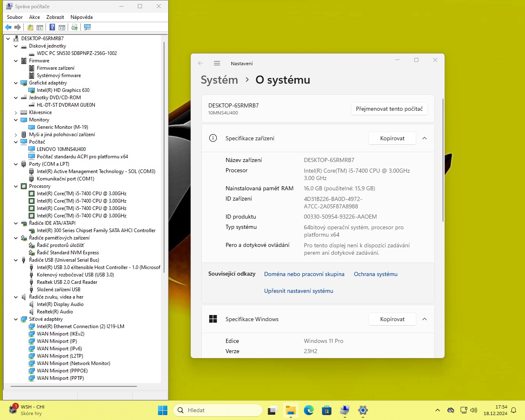Image resolution: width=525 pixels, height=420 pixels.
Task: Click the gray Forward arrow in Správa počítače toolbar
Action: 18,27
